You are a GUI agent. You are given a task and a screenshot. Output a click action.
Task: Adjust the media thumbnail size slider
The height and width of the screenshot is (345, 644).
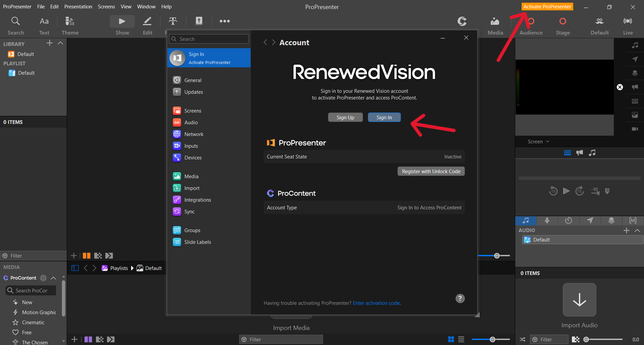(491, 339)
